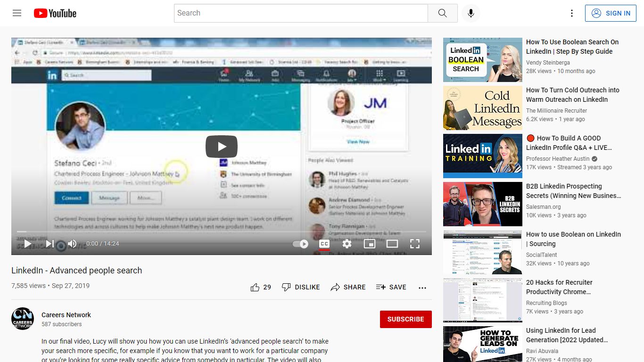The image size is (644, 362).
Task: Visit Professor Heather Austin channel
Action: [x=559, y=159]
